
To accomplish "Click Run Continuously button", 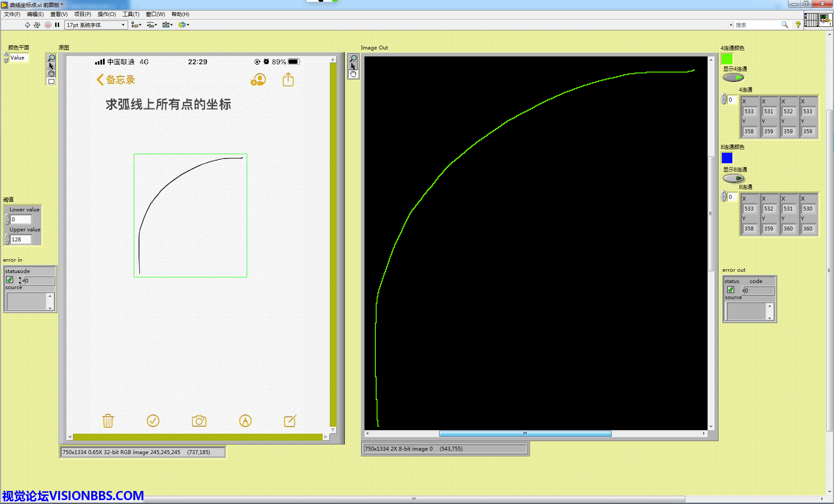I will point(37,25).
